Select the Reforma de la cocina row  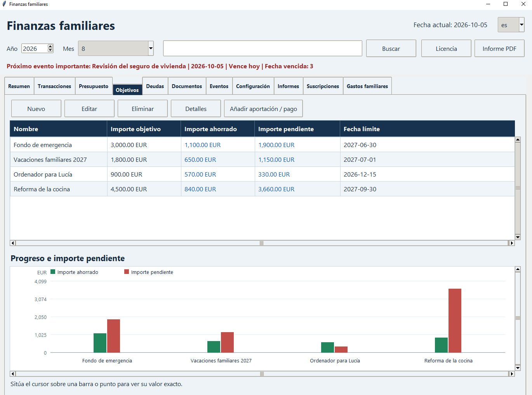coord(262,189)
